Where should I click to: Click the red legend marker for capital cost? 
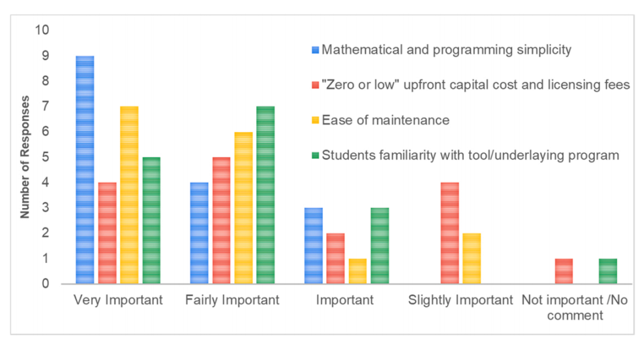pos(315,85)
